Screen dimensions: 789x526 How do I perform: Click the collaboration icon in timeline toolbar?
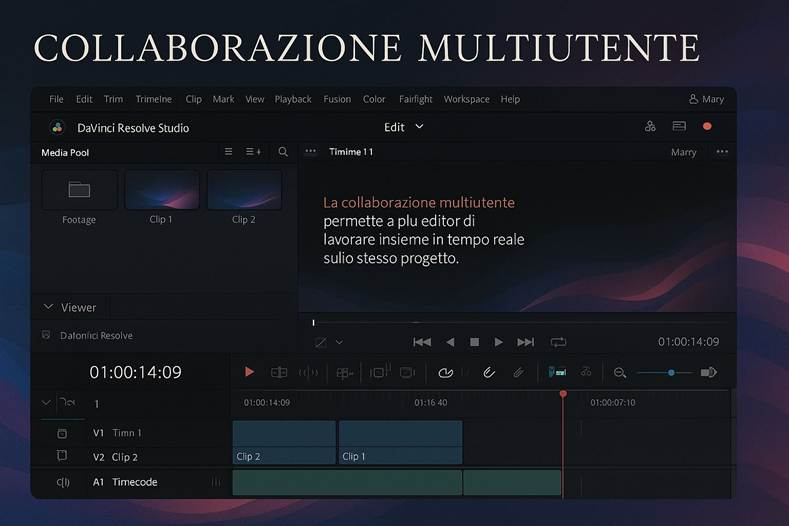586,372
